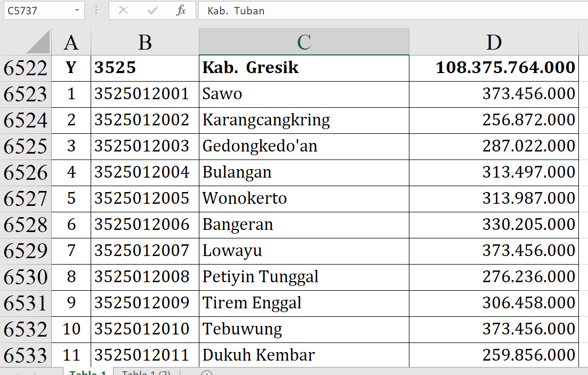Click the Kab. Gresik cell
Screen dimensions: 588x375
(x=304, y=68)
